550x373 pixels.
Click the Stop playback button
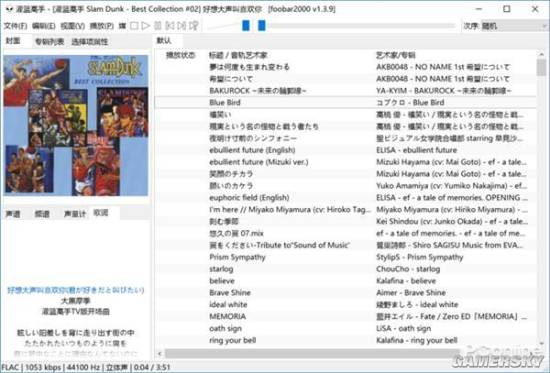coord(134,26)
